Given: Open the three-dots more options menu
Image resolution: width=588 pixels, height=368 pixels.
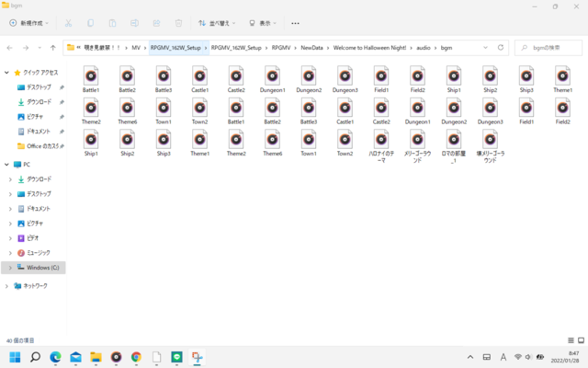Looking at the screenshot, I should 295,23.
